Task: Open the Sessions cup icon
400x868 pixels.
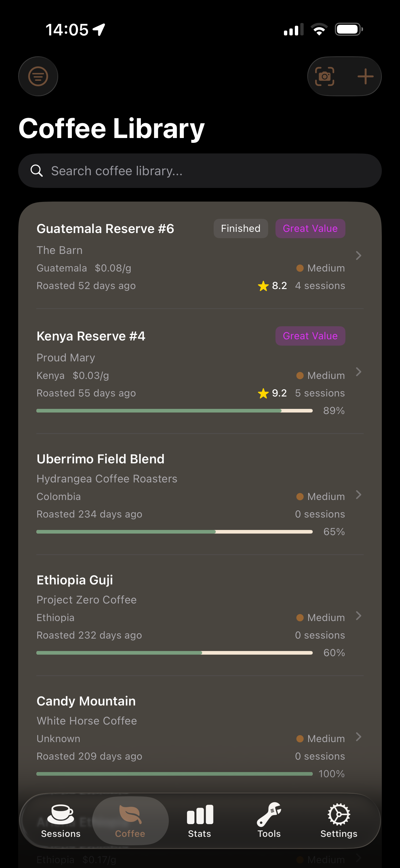Action: (x=60, y=813)
